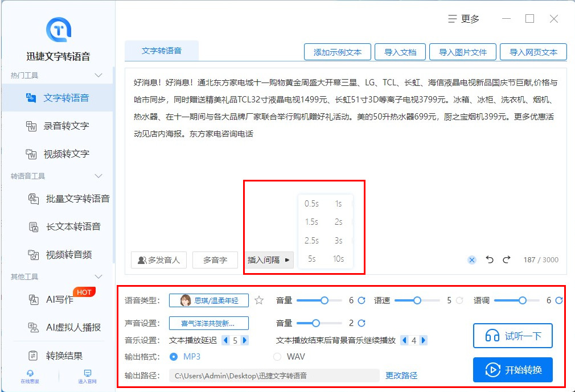Undo the last text edit
Viewport: 575px width, 392px height.
[490, 260]
